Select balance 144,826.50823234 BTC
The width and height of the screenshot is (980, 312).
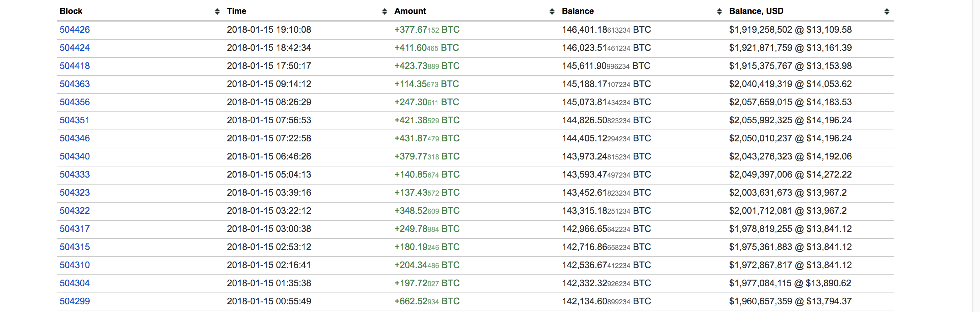coord(606,120)
